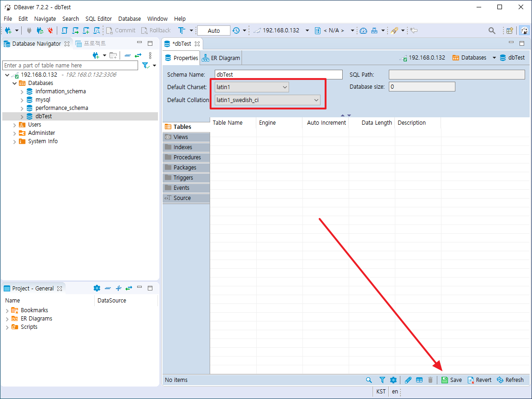Open the Database menu

pyautogui.click(x=130, y=18)
